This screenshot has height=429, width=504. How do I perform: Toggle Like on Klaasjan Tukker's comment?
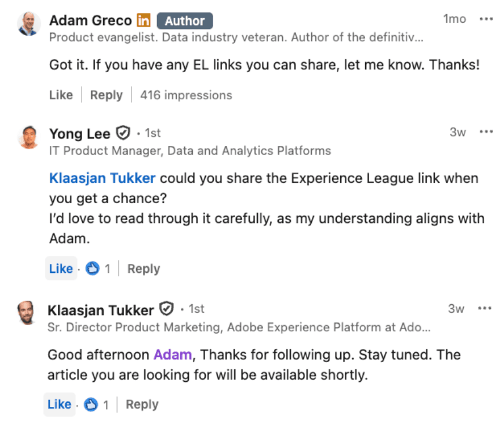click(60, 405)
